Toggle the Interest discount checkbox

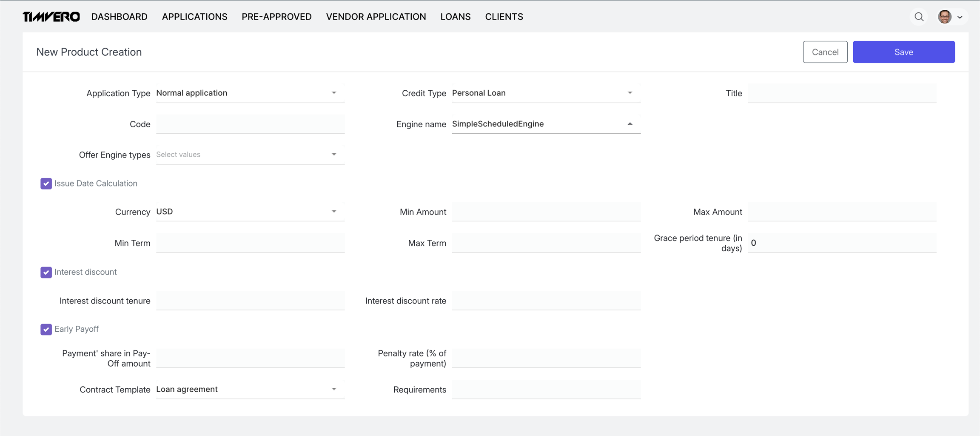tap(46, 272)
